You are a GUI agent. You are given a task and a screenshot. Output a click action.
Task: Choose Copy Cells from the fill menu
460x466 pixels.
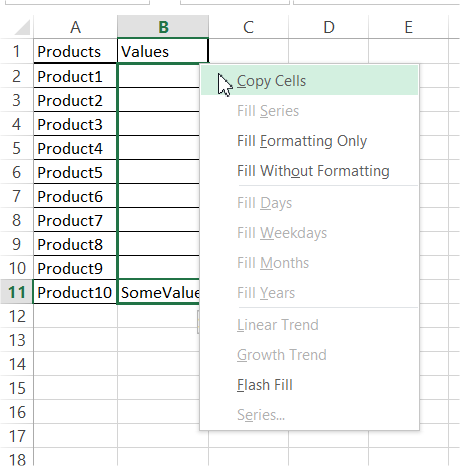point(309,81)
